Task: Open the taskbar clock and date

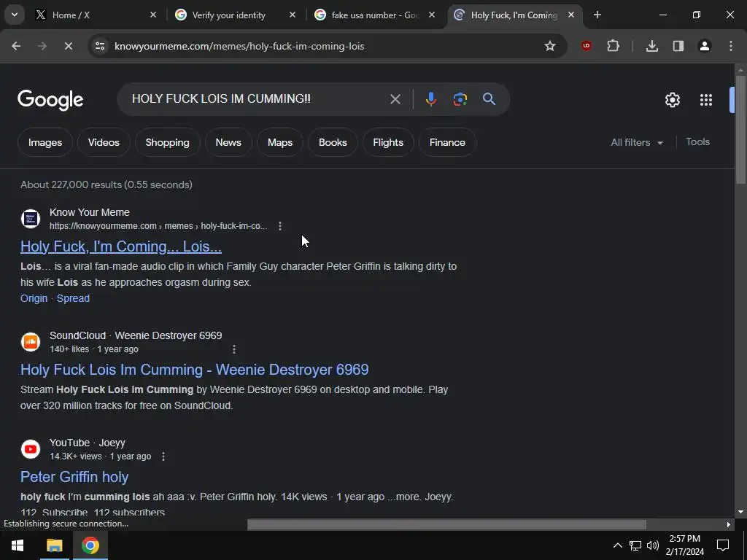Action: coord(684,545)
